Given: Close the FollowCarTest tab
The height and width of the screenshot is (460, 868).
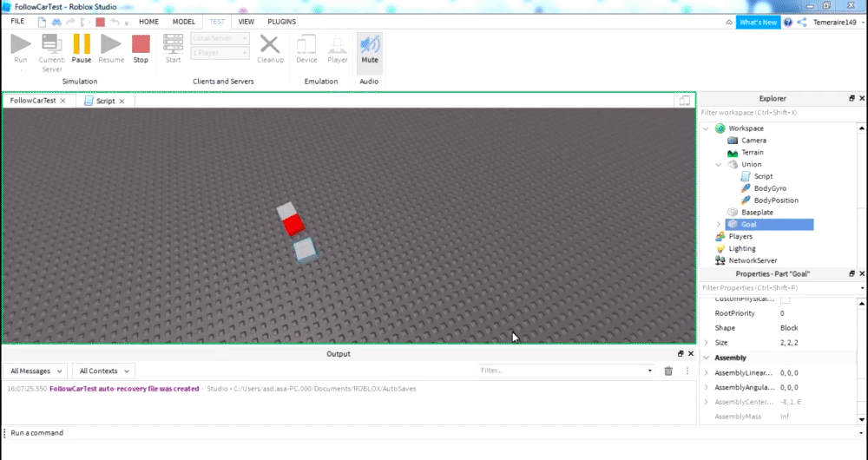Looking at the screenshot, I should pos(63,101).
